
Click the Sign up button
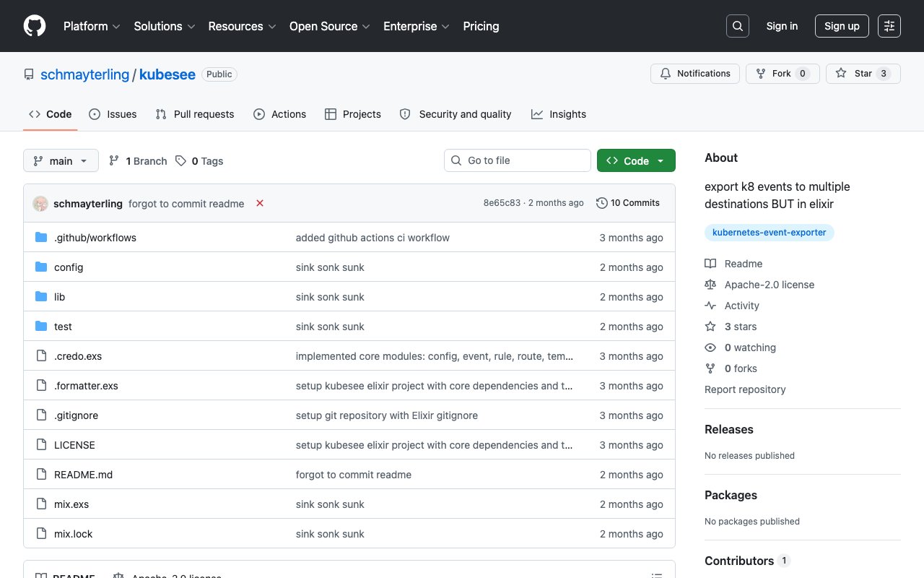click(x=842, y=26)
